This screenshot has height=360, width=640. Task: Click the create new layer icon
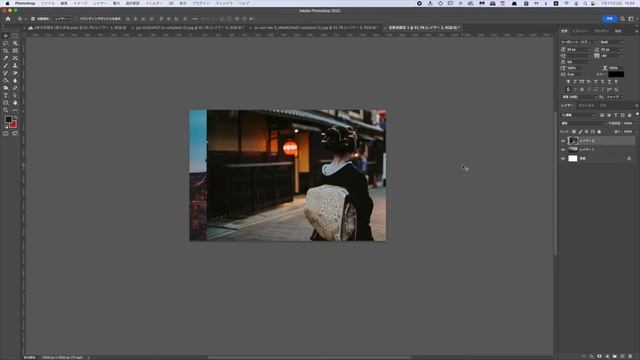(x=622, y=356)
